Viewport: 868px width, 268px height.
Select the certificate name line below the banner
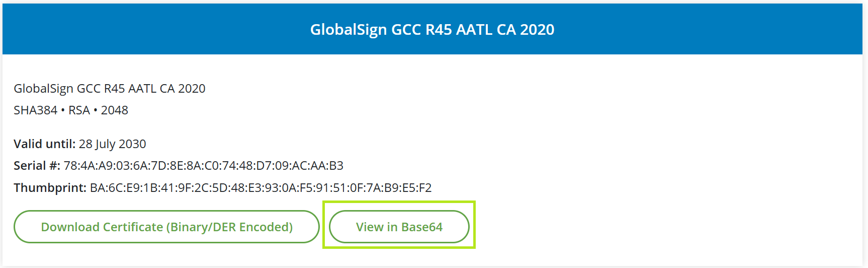[109, 89]
